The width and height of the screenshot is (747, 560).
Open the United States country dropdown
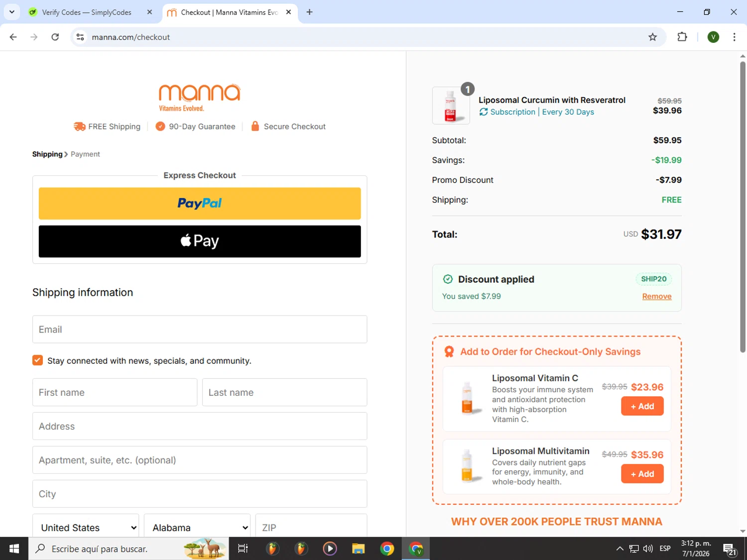point(86,527)
